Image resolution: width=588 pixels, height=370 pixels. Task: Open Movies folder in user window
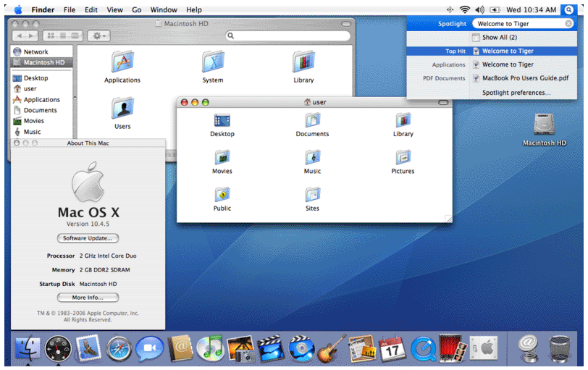point(222,161)
